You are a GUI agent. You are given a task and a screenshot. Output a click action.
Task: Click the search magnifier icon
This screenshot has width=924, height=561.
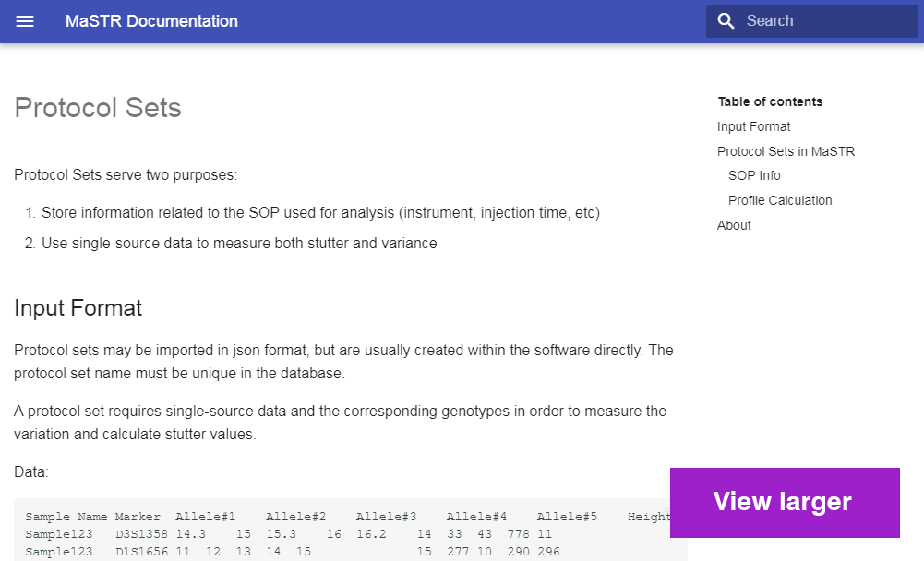tap(726, 21)
